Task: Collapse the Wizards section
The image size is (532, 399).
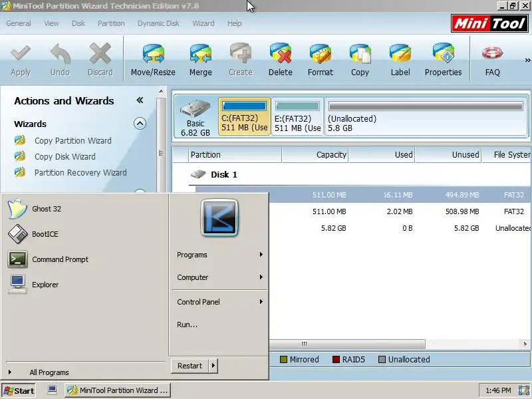Action: click(140, 124)
